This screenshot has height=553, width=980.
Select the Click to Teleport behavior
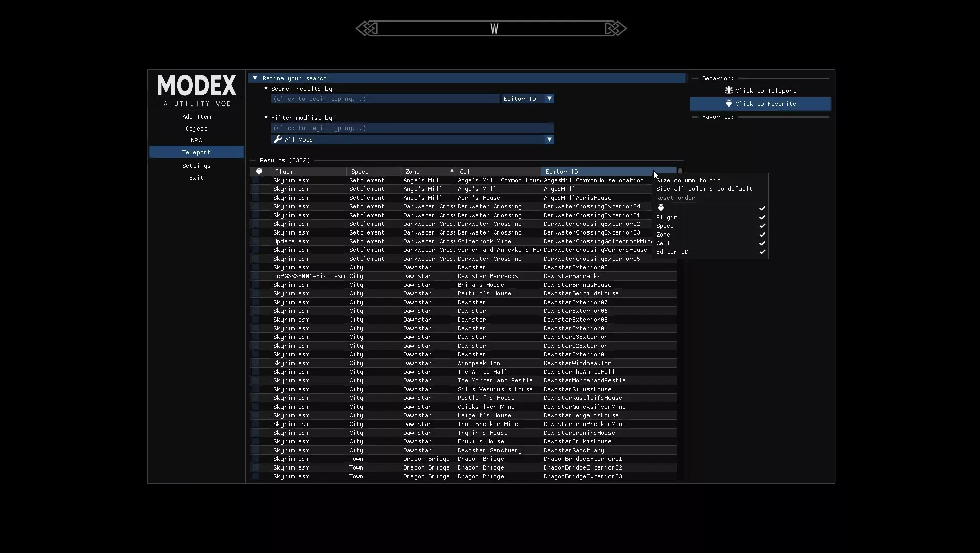coord(760,91)
